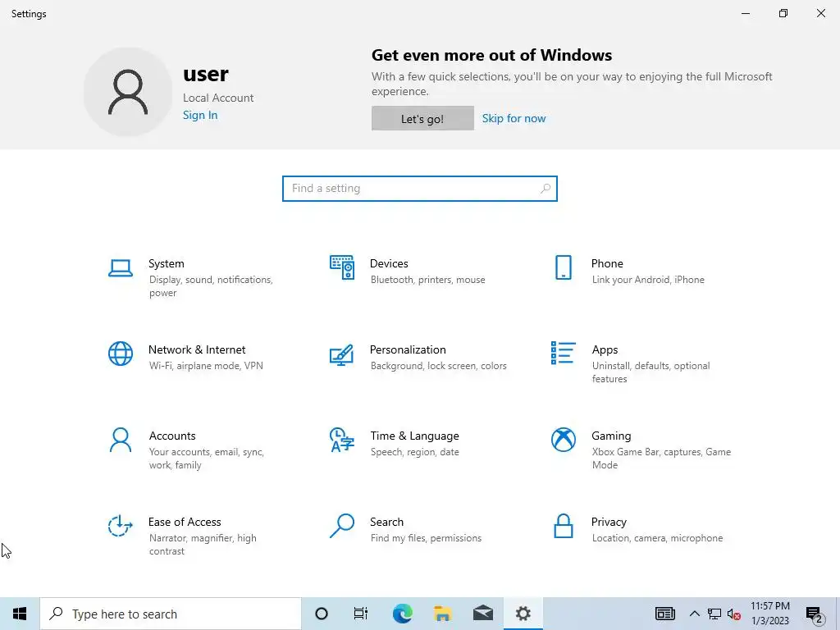Open the Privacy padlock icon
The height and width of the screenshot is (630, 840).
click(x=563, y=526)
